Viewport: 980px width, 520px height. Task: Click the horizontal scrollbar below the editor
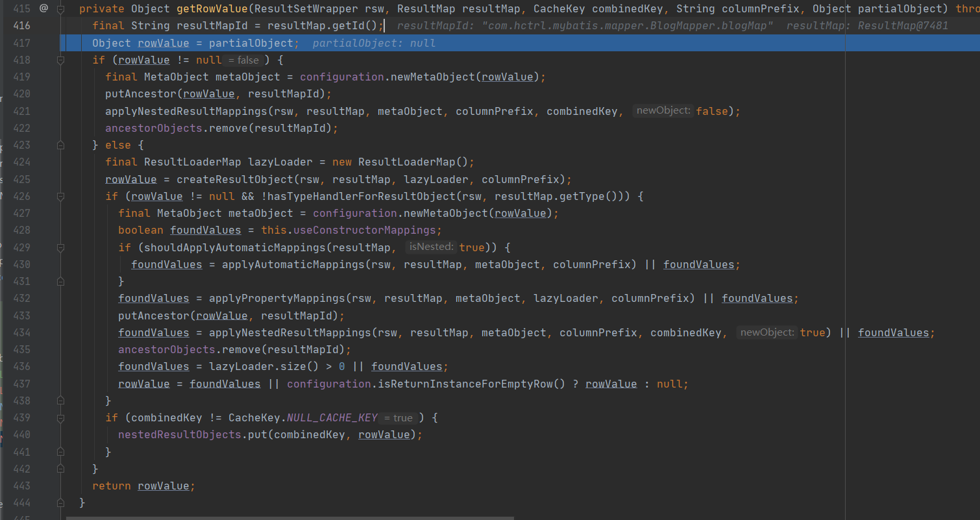(289, 517)
